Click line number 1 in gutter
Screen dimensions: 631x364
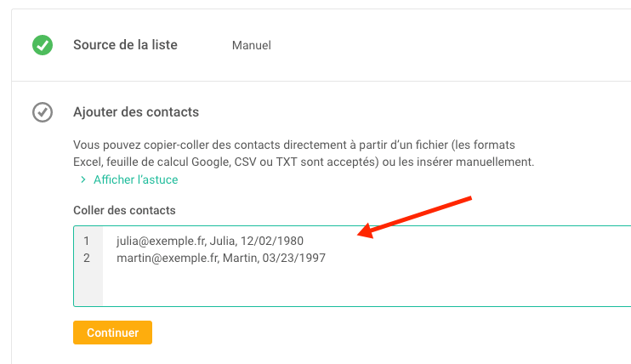[x=87, y=241]
